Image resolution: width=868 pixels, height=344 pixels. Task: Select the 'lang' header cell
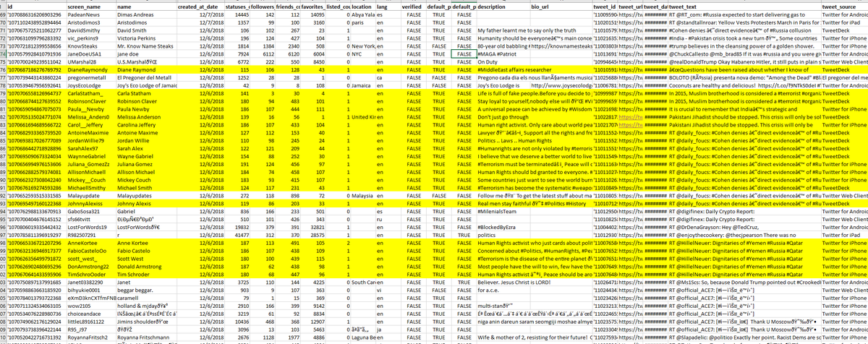[x=388, y=5]
